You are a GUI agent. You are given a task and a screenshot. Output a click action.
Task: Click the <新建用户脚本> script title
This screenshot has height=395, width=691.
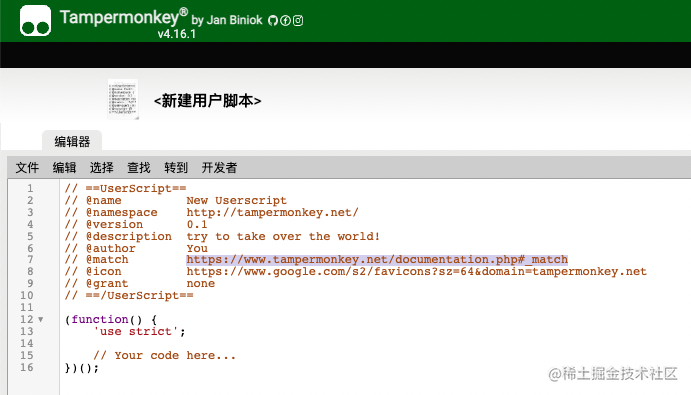(208, 101)
